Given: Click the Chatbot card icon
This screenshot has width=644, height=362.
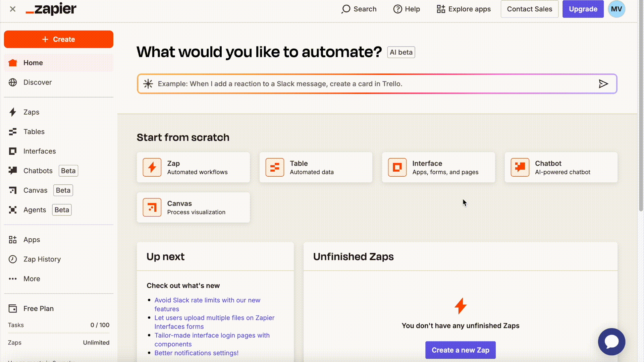Looking at the screenshot, I should (520, 167).
